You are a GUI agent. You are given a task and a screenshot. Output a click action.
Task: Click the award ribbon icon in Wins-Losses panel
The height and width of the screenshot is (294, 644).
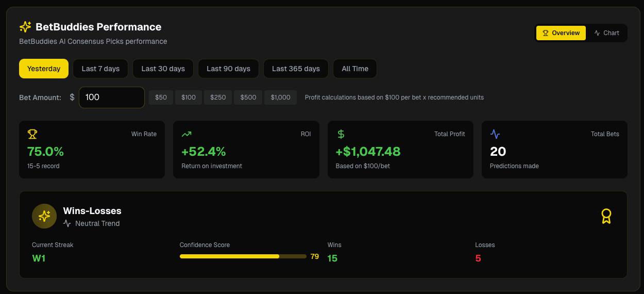click(x=606, y=216)
